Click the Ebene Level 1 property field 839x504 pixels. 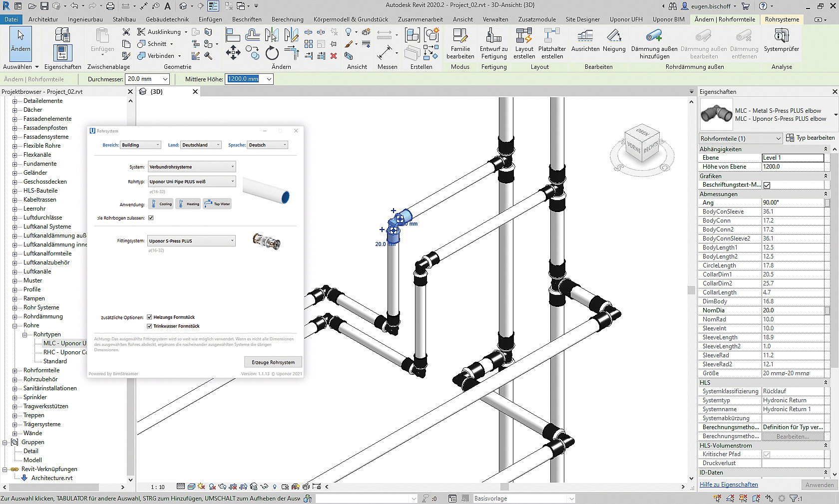point(793,158)
